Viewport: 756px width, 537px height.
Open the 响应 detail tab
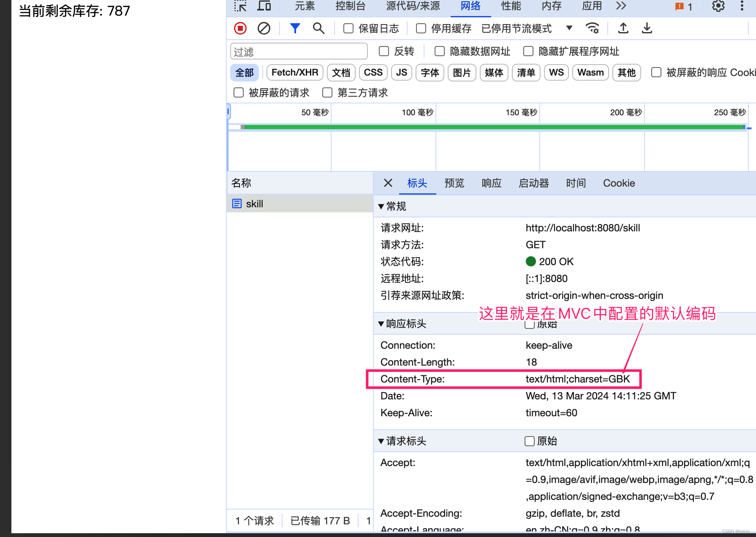pos(492,183)
